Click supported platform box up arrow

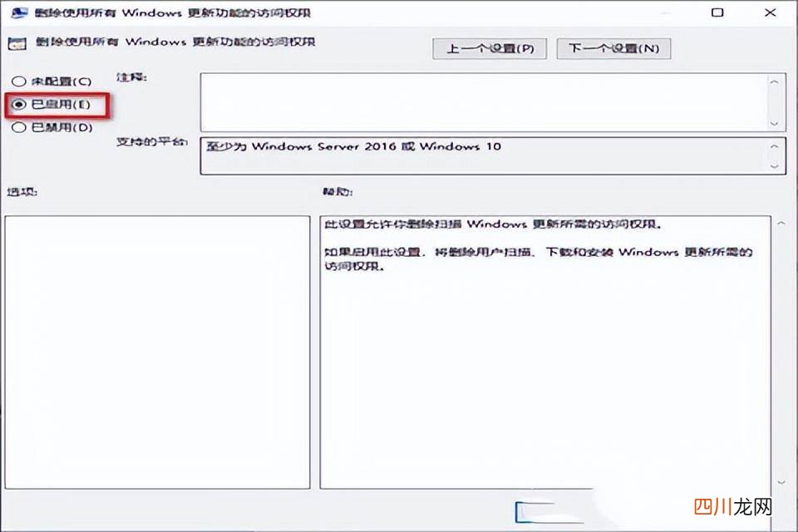coord(774,146)
